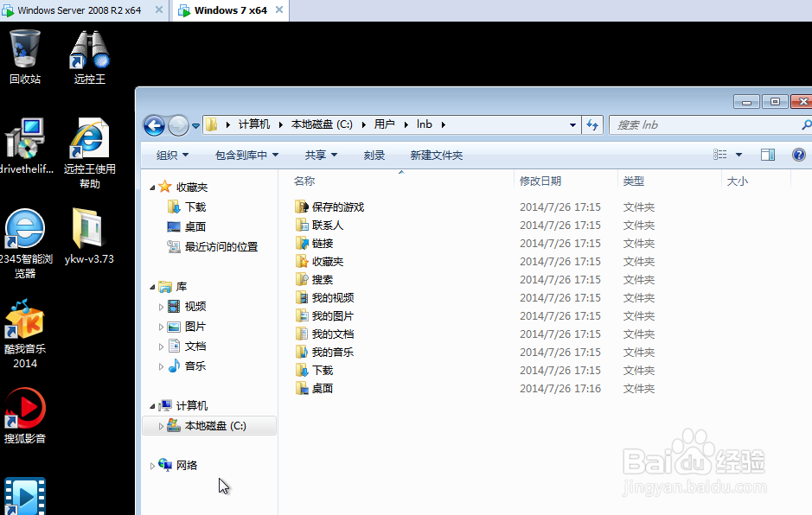
Task: Click 新建文件夹 to create a folder
Action: coord(436,156)
